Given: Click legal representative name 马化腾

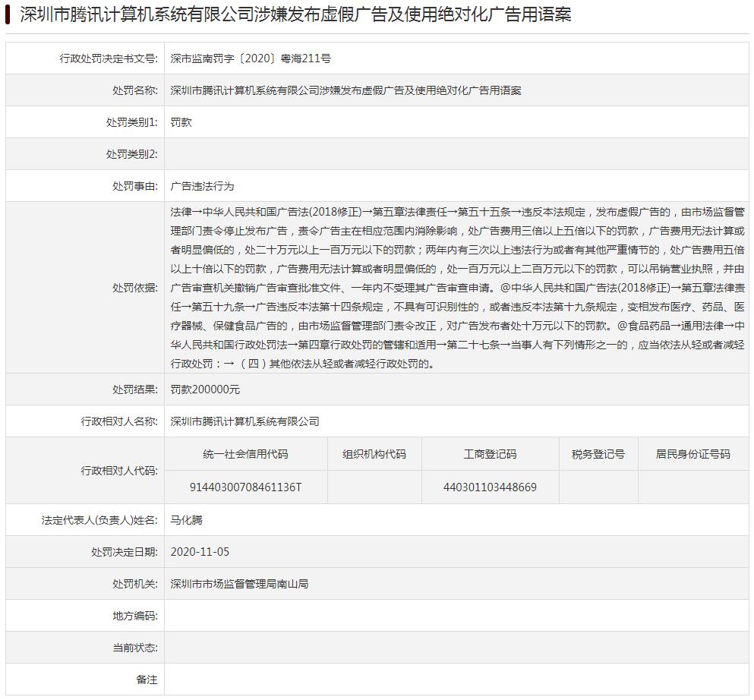Looking at the screenshot, I should [187, 520].
